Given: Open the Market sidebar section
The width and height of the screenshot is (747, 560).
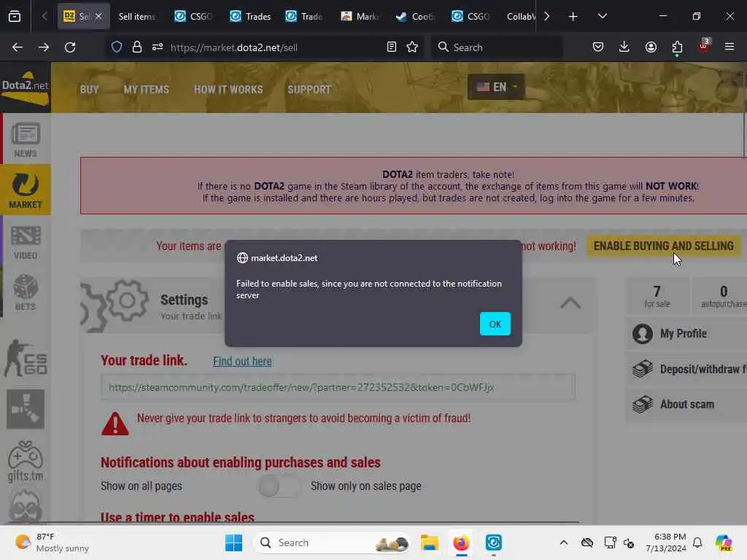Looking at the screenshot, I should coord(26,190).
